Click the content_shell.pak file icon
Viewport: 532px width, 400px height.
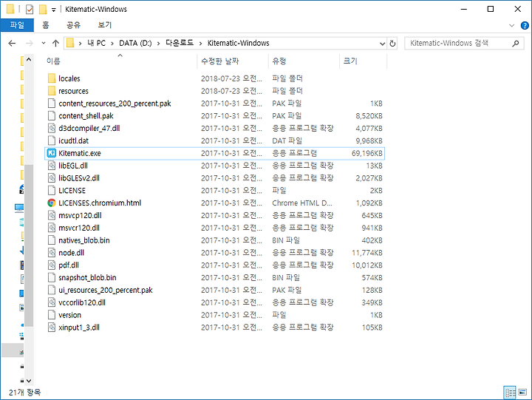click(52, 116)
